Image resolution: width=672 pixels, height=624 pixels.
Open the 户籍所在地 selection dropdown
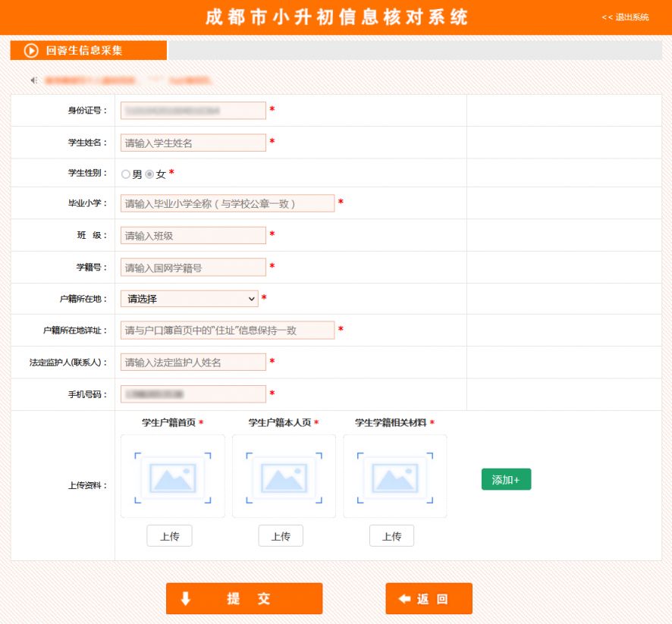(190, 299)
